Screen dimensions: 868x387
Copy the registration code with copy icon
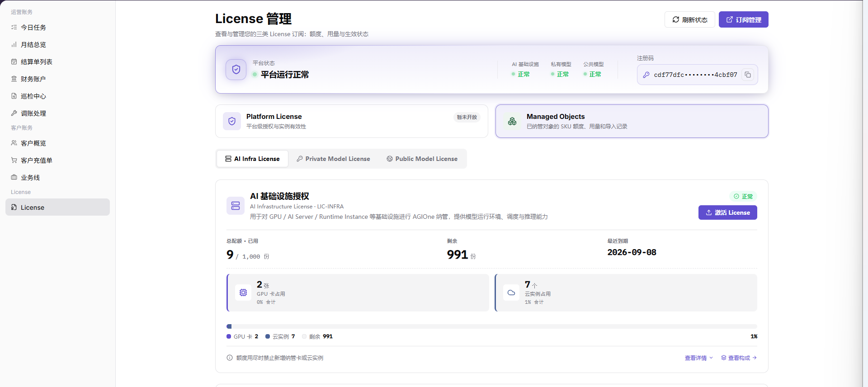tap(748, 75)
